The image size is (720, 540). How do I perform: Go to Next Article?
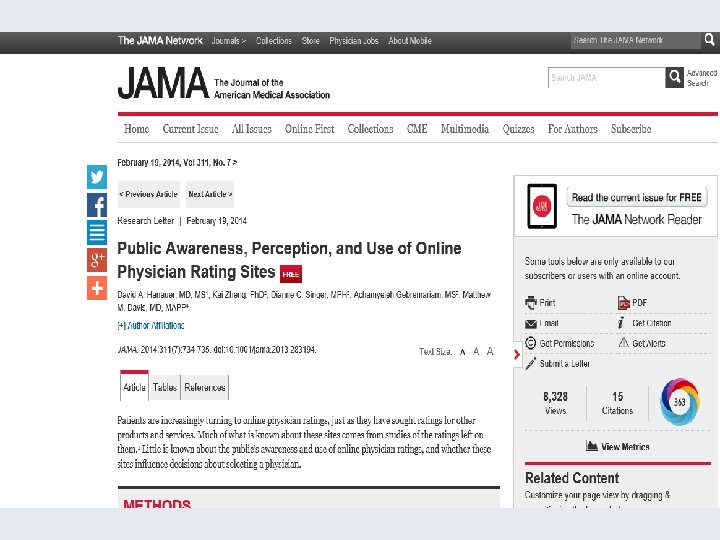210,194
